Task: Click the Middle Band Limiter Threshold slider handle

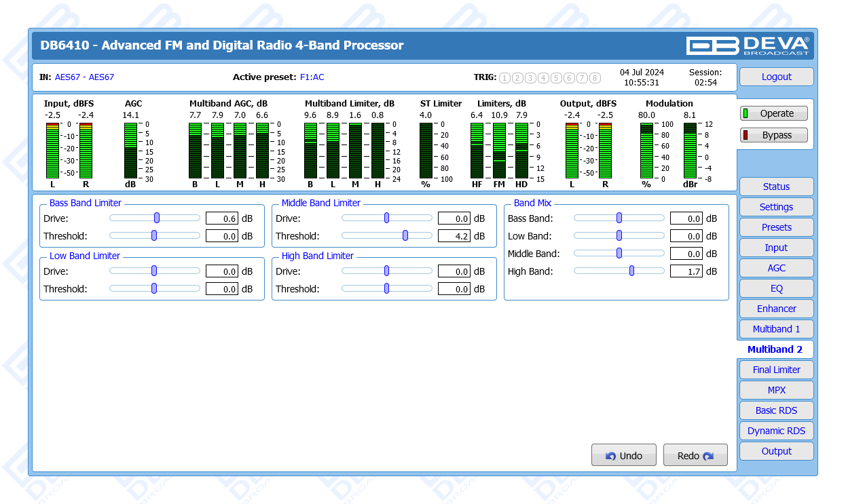Action: [x=405, y=235]
